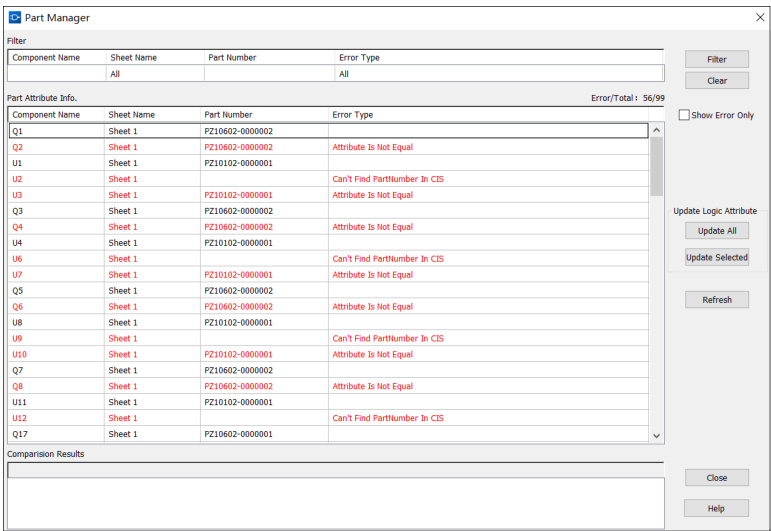Open the Error Type filter dropdown

(x=498, y=74)
